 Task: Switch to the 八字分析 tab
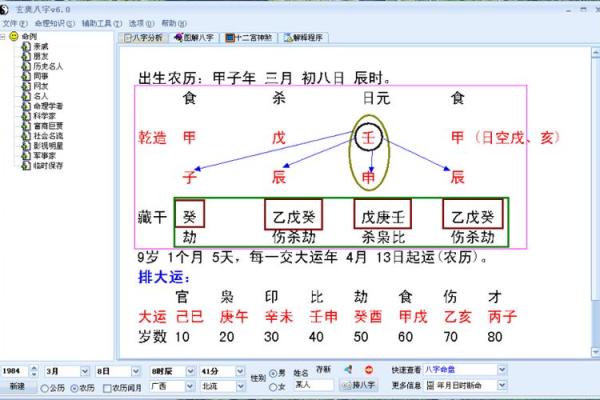(143, 38)
